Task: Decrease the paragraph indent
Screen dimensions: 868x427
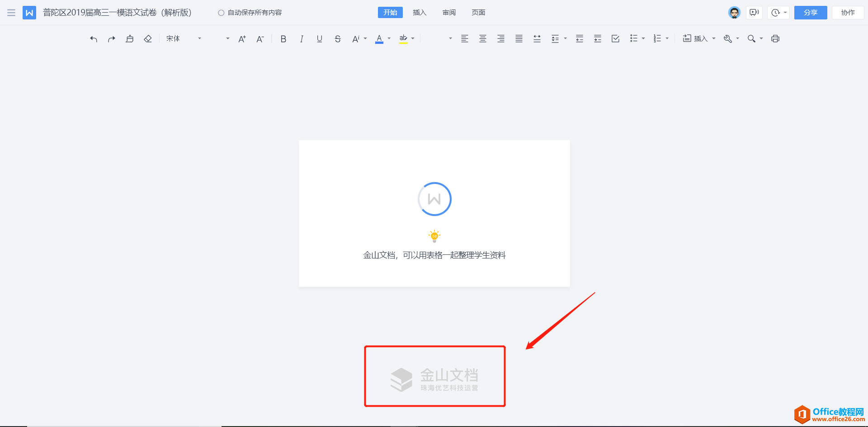Action: [x=580, y=39]
